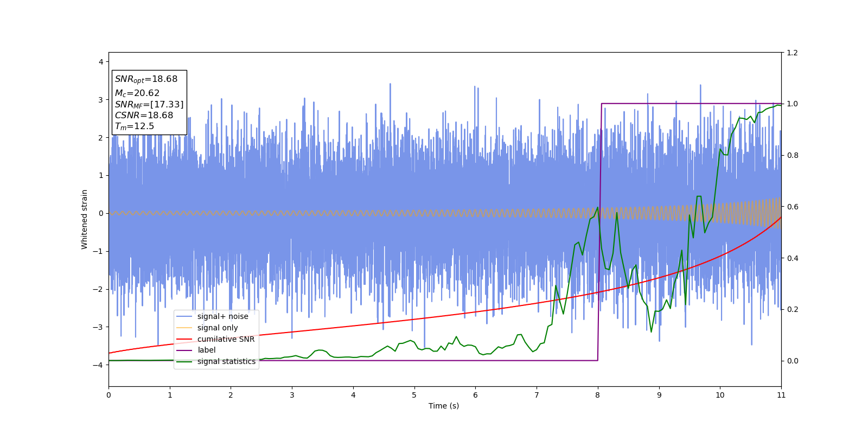Click left y-axis tick label −4
This screenshot has width=868, height=434.
point(98,365)
